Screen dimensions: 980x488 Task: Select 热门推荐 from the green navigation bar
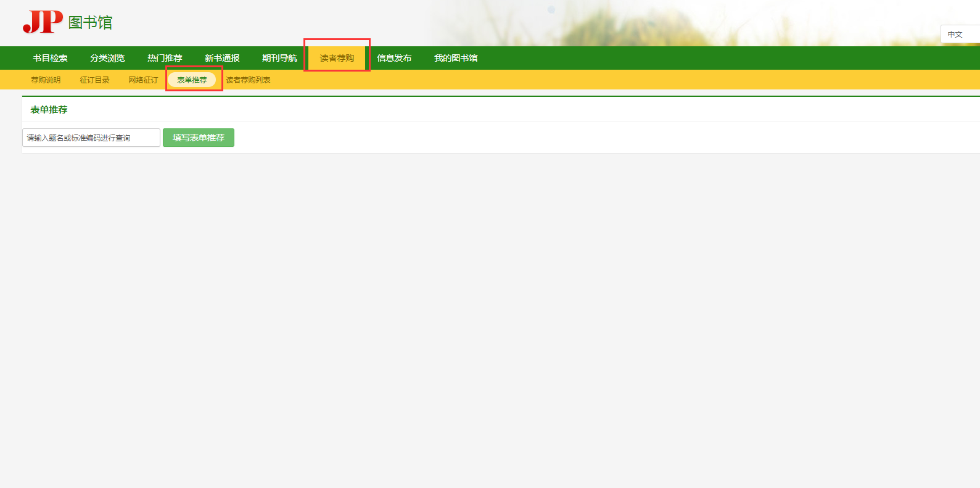[165, 58]
